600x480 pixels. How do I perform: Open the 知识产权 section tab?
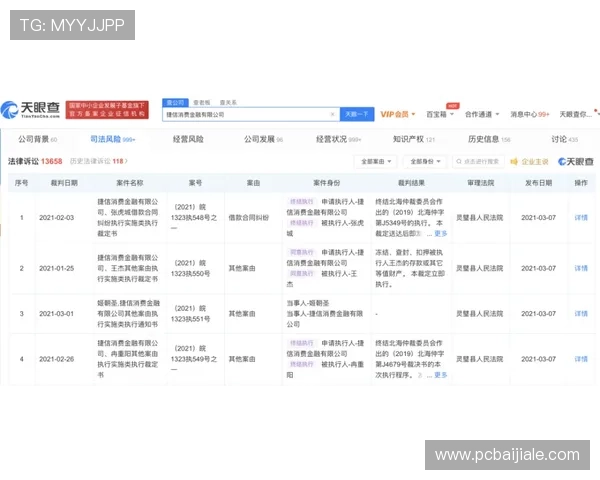point(414,139)
